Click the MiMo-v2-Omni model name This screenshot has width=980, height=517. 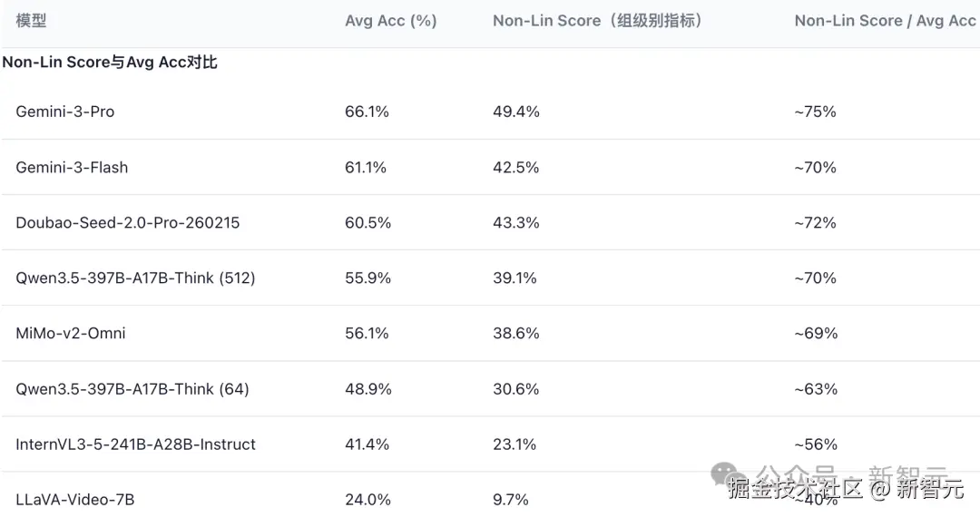tap(71, 334)
